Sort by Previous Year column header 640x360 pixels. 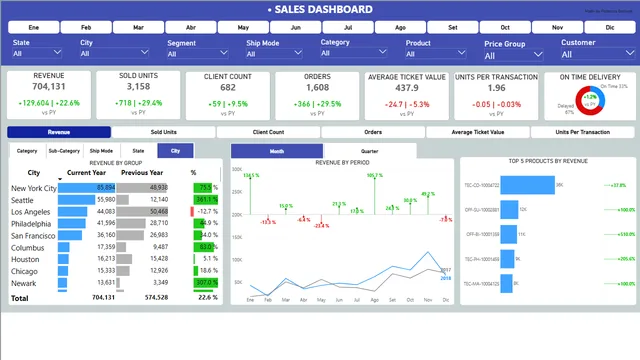[x=142, y=173]
